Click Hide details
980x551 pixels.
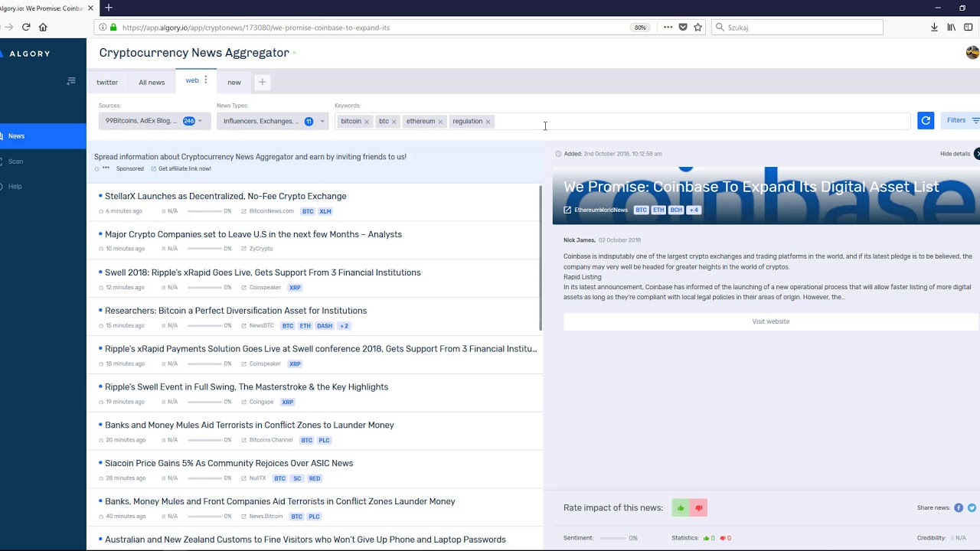pyautogui.click(x=955, y=154)
